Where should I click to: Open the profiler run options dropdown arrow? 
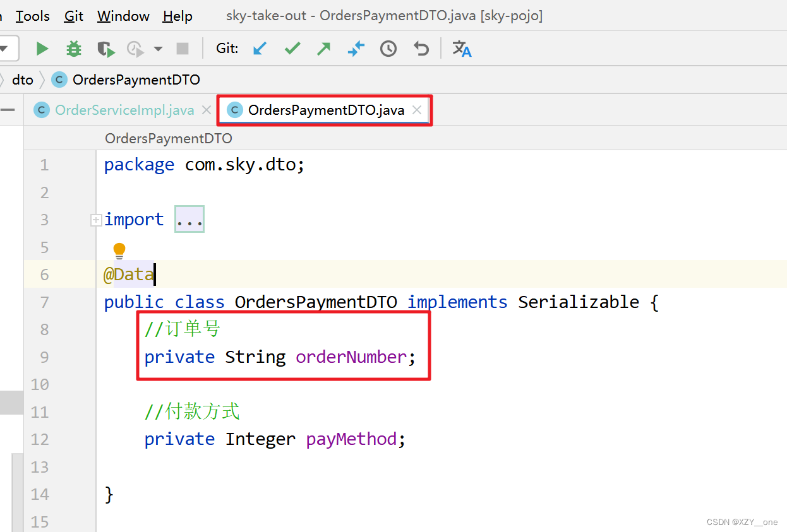158,49
